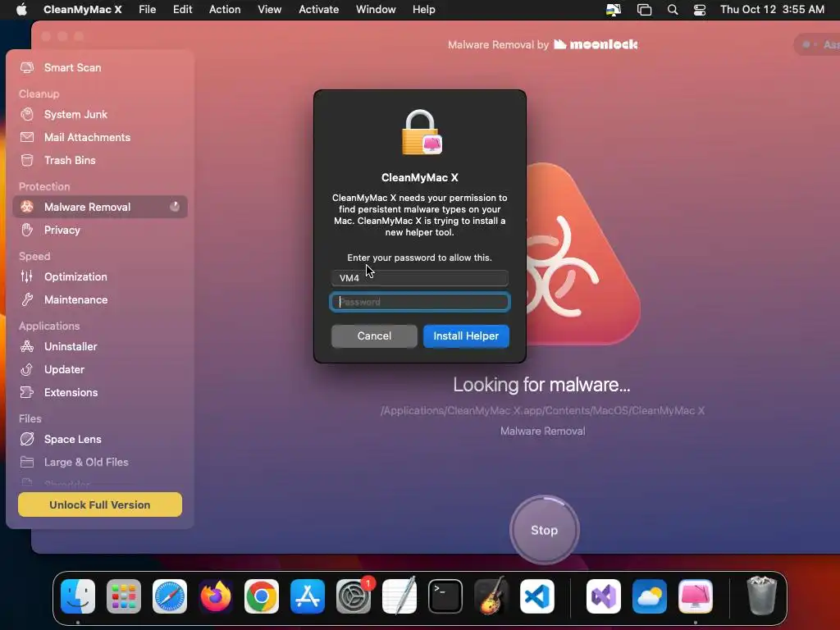This screenshot has height=630, width=840.
Task: Open App Store from the Dock
Action: [x=308, y=596]
